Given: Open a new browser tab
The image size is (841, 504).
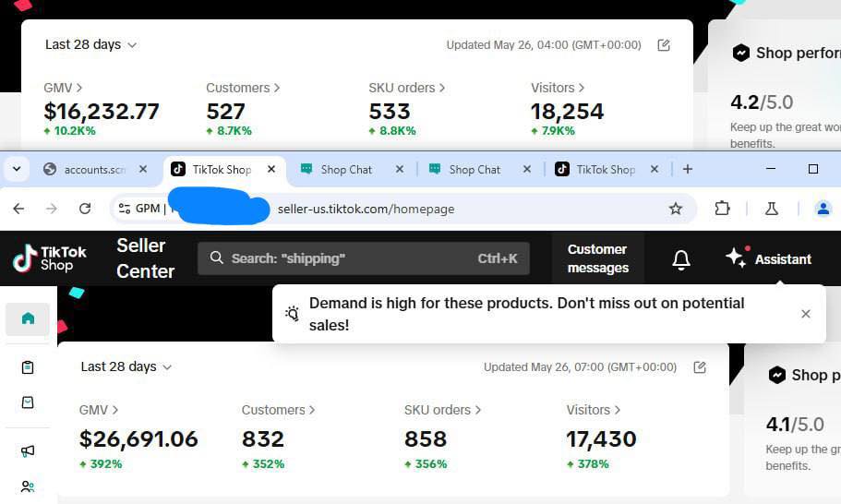Looking at the screenshot, I should 688,170.
